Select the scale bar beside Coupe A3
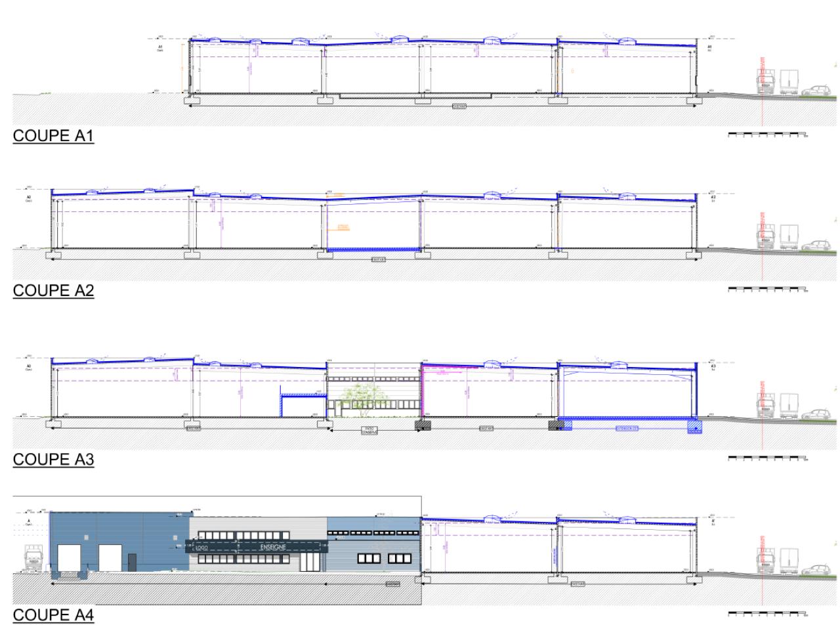 coord(767,458)
